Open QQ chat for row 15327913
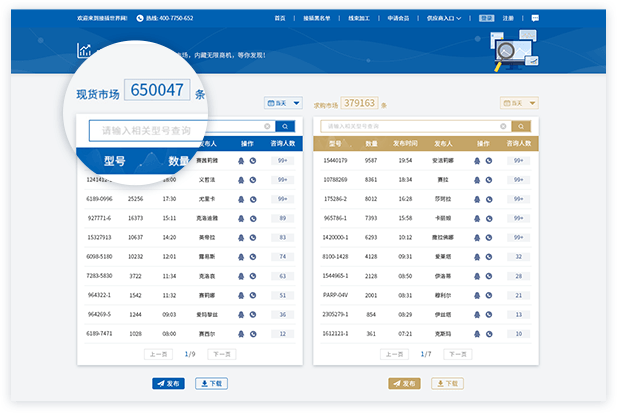This screenshot has width=617, height=413. (241, 238)
